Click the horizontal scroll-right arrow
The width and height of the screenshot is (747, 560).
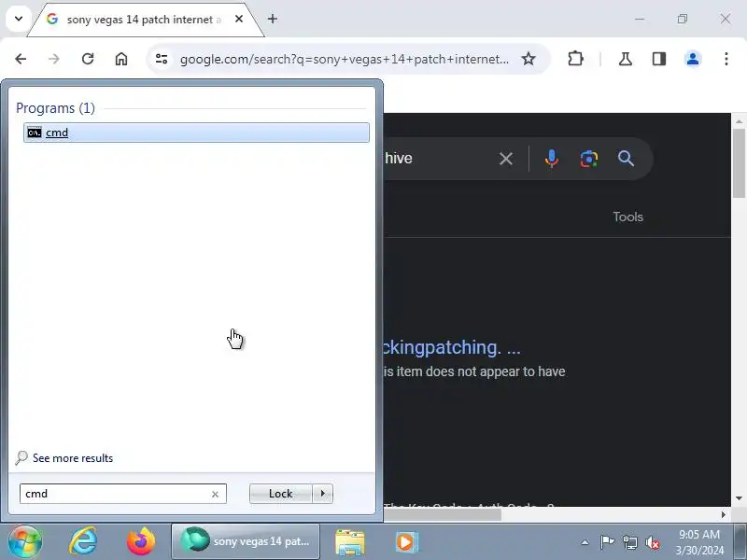(x=724, y=515)
